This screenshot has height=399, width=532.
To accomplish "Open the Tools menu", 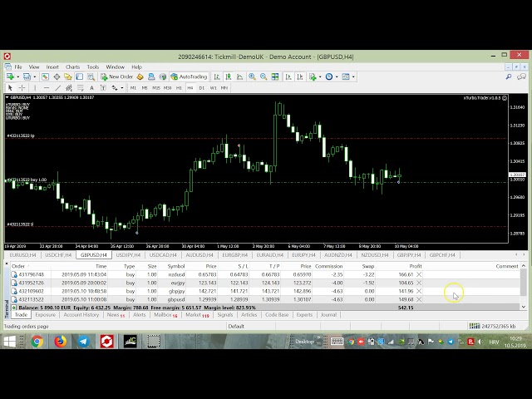I will tap(93, 66).
